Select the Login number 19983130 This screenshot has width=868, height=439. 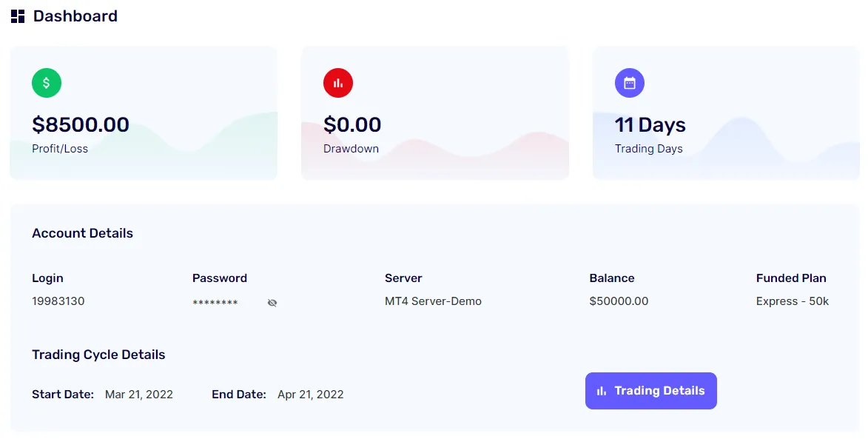tap(58, 301)
